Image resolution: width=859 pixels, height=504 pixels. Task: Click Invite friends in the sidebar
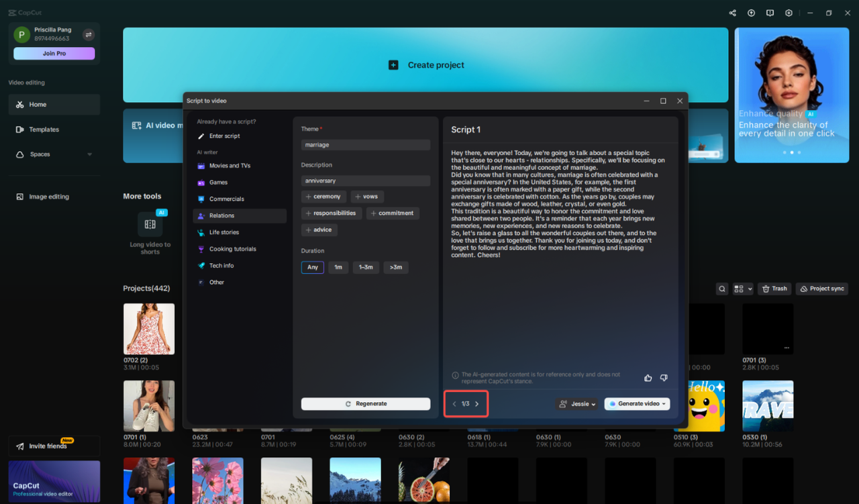[x=54, y=446]
